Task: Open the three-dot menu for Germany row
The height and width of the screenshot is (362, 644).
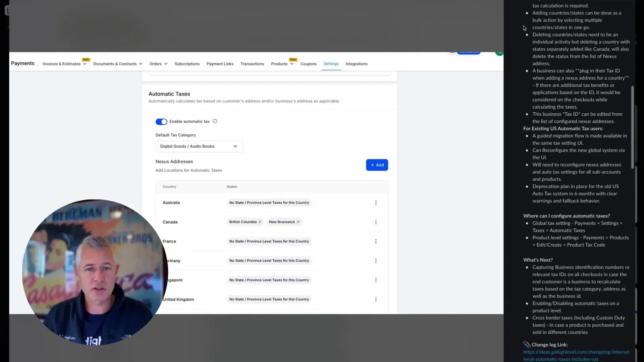Action: [x=376, y=261]
